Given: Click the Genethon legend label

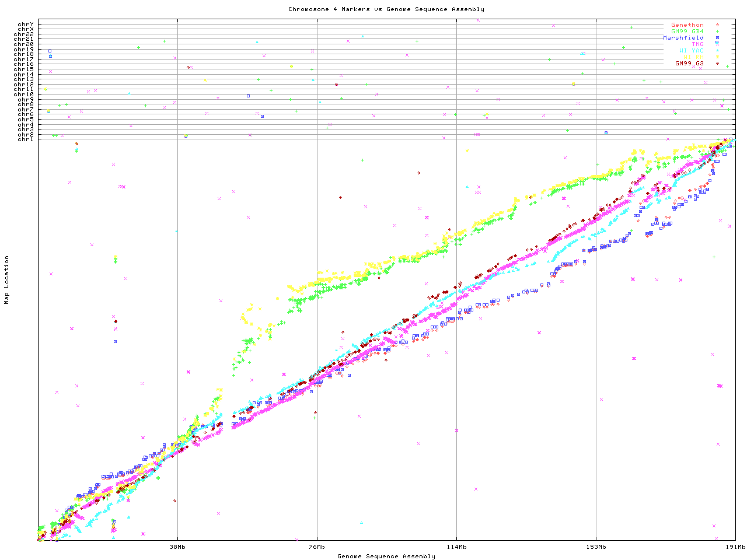Looking at the screenshot, I should pyautogui.click(x=687, y=25).
